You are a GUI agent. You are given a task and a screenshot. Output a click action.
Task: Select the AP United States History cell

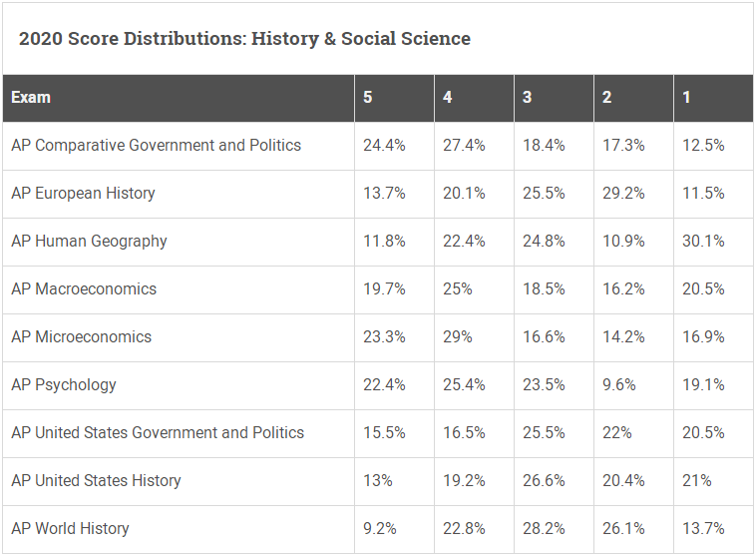[96, 481]
